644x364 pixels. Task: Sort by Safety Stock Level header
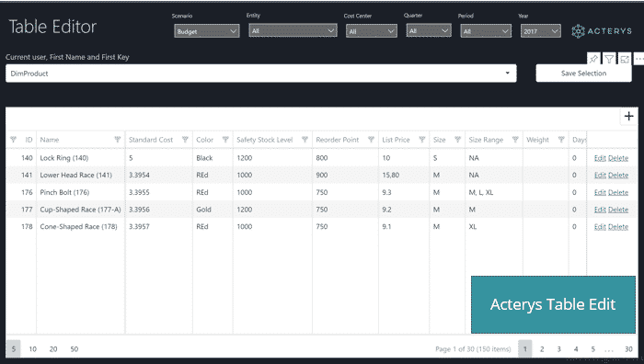[x=265, y=140]
